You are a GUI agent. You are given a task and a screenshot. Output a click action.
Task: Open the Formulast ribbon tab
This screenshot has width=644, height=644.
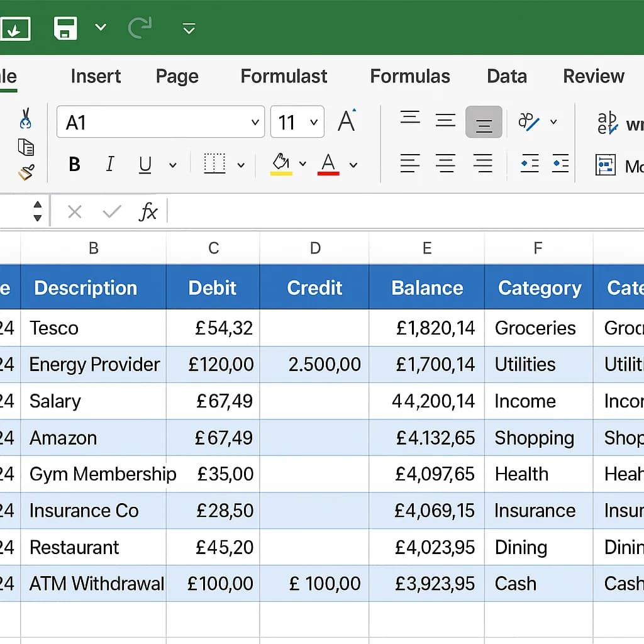[x=284, y=76]
